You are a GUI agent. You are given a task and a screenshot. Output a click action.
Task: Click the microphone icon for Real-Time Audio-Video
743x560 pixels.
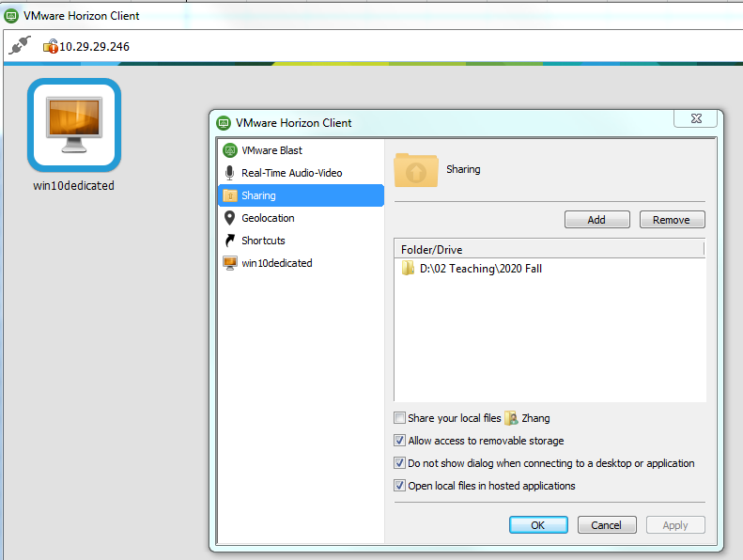point(230,173)
